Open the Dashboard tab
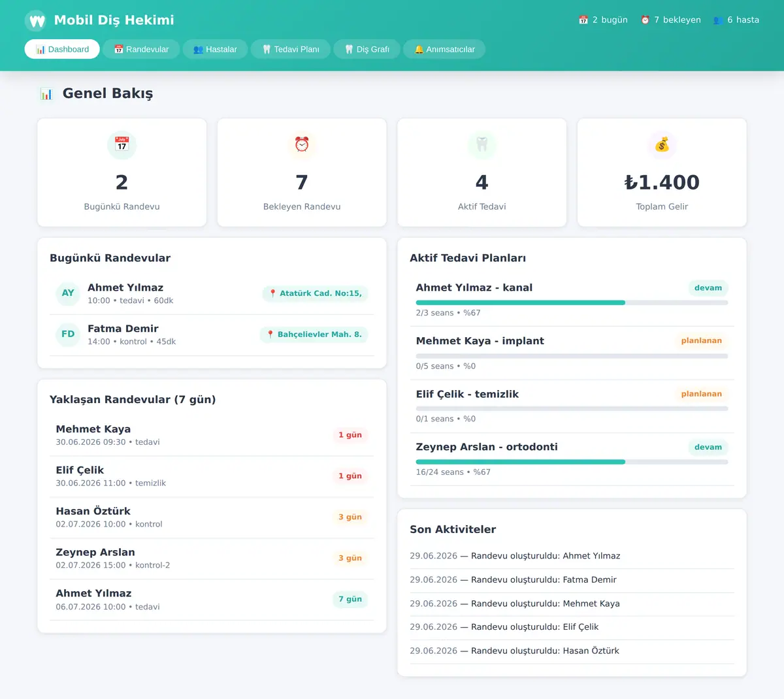 click(62, 49)
